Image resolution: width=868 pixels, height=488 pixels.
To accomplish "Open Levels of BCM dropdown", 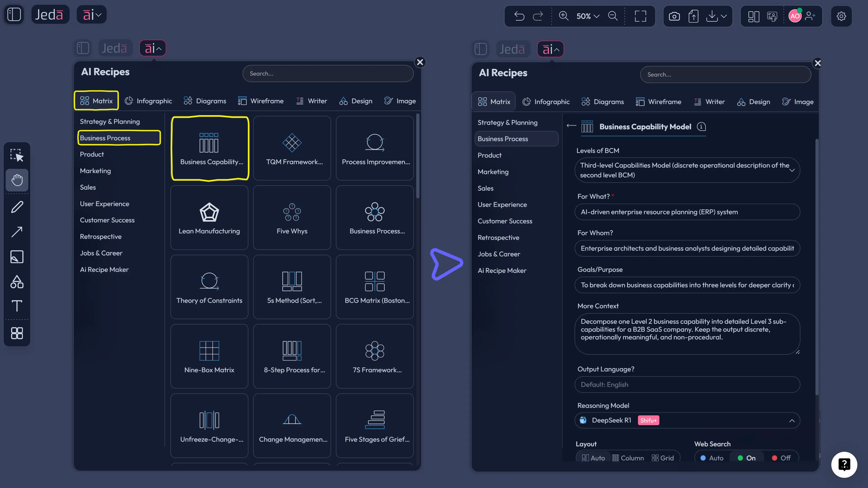I will [x=687, y=170].
